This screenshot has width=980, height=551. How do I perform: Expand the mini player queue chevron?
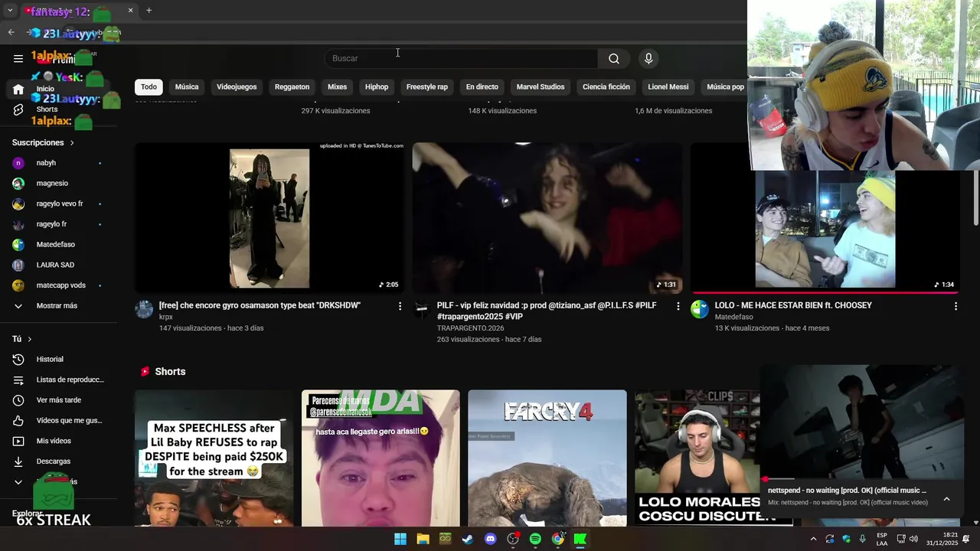click(946, 499)
